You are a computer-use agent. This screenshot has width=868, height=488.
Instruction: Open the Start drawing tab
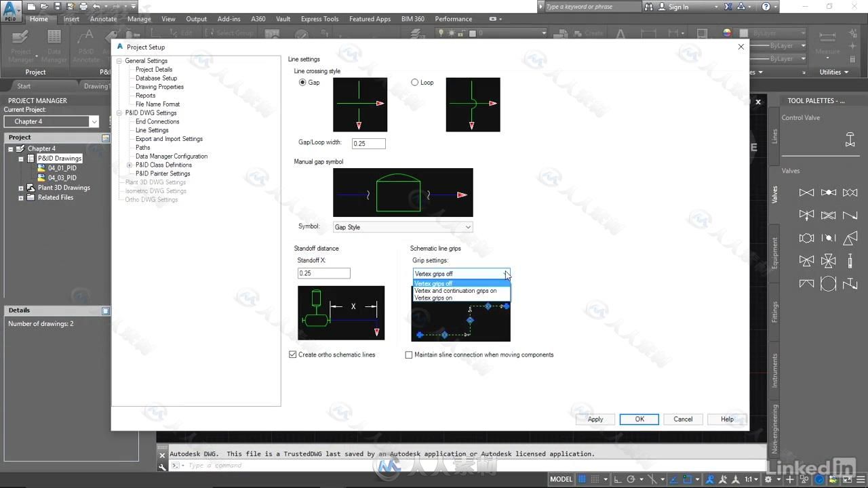pos(24,86)
